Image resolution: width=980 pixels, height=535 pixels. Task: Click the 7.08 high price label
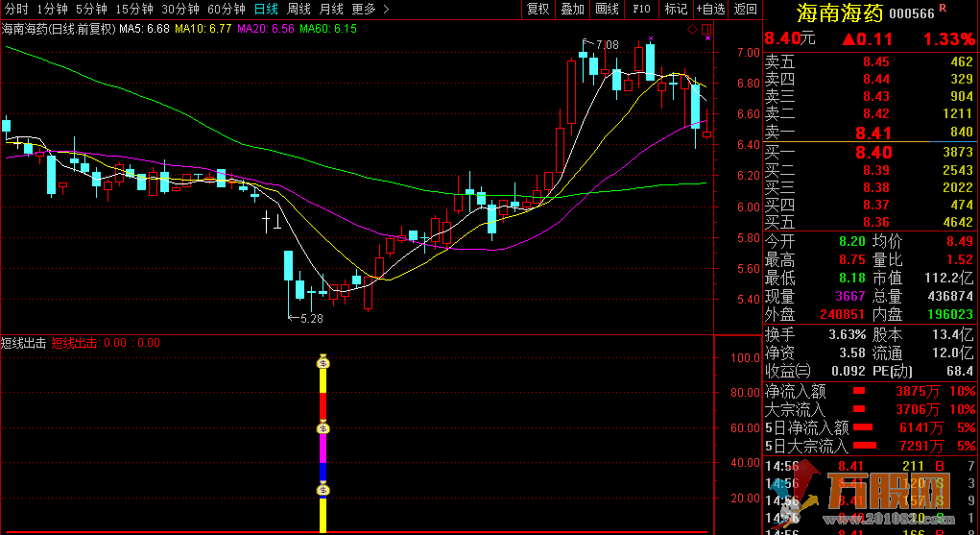coord(607,45)
